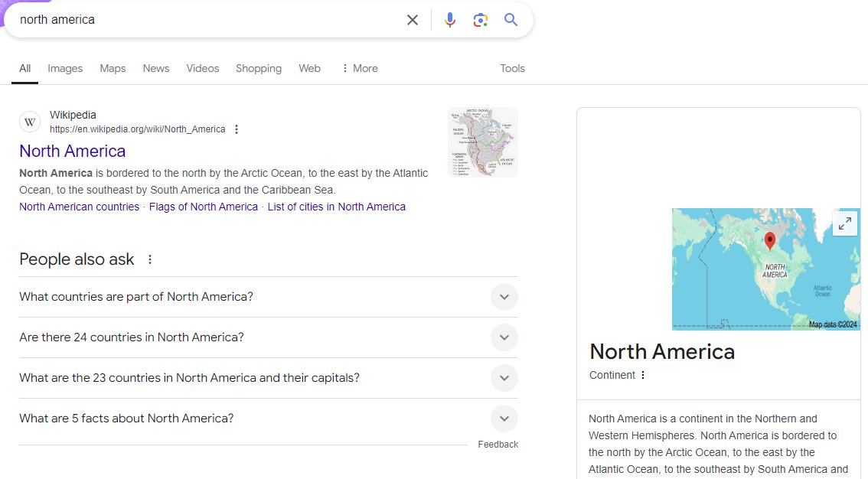Select the All results tab

pyautogui.click(x=25, y=68)
